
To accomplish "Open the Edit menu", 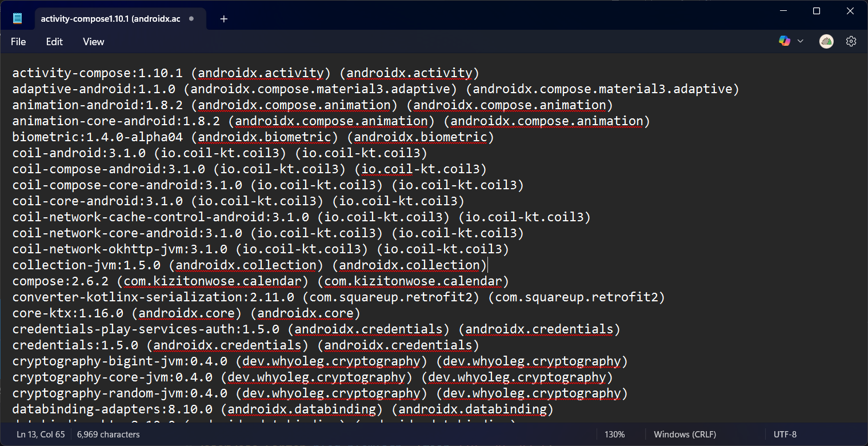I will point(54,42).
